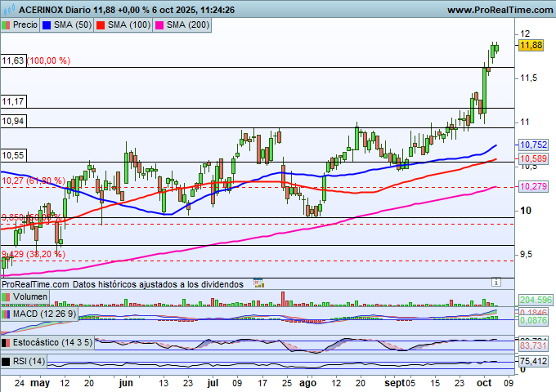Screen dimensions: 556x392
Task: Click the Precio candle icon in legend
Action: pos(7,25)
